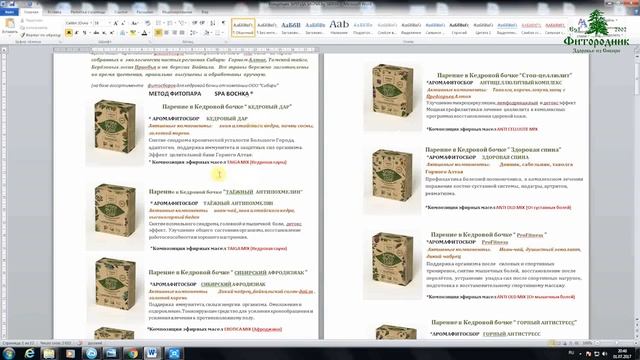Click the Sort A-Z icon
640x360 pixels.
click(213, 23)
